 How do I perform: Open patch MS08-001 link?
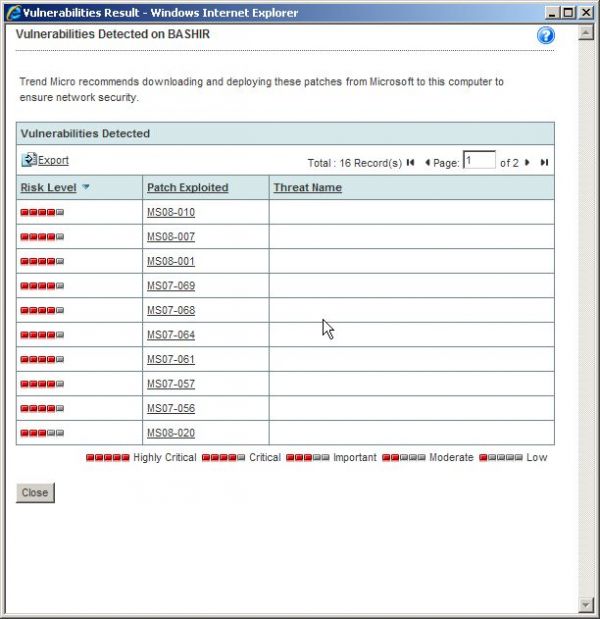click(171, 261)
